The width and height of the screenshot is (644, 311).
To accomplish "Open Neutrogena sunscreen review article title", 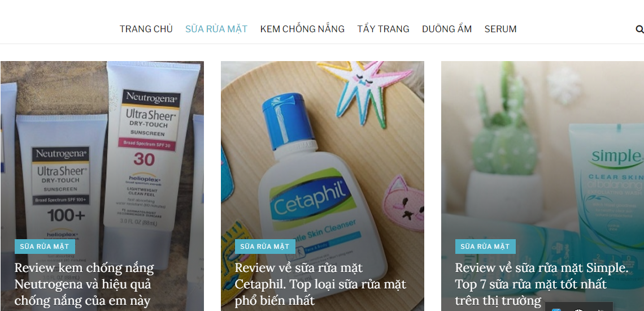I will point(84,284).
